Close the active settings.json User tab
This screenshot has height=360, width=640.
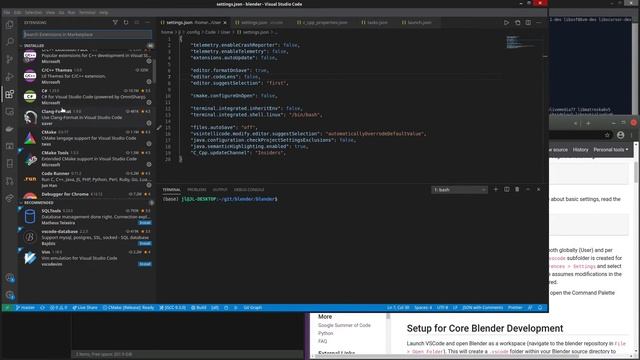(225, 22)
